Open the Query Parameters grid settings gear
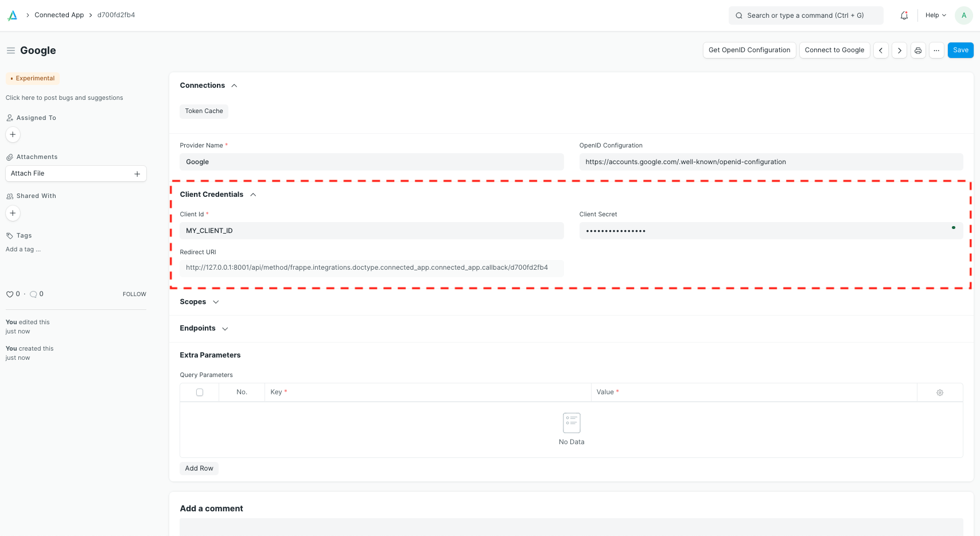 pos(940,393)
